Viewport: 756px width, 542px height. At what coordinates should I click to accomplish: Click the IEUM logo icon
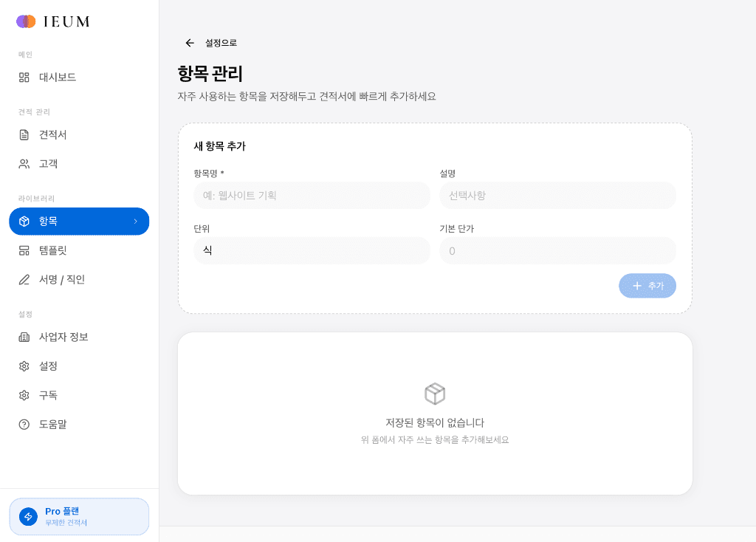pos(24,21)
